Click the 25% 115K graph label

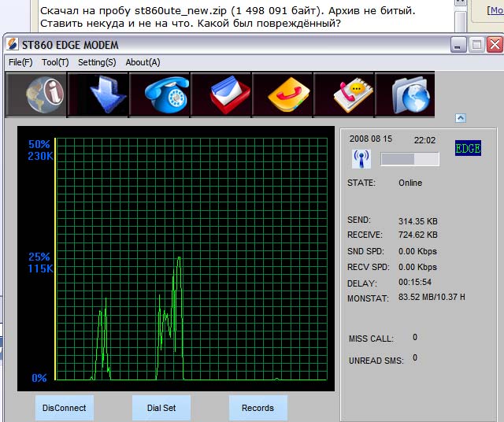click(x=40, y=263)
